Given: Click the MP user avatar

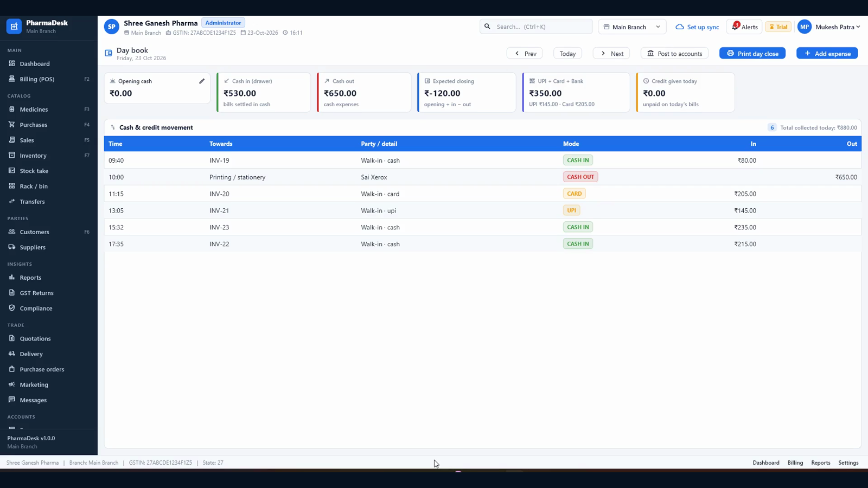Looking at the screenshot, I should [805, 27].
